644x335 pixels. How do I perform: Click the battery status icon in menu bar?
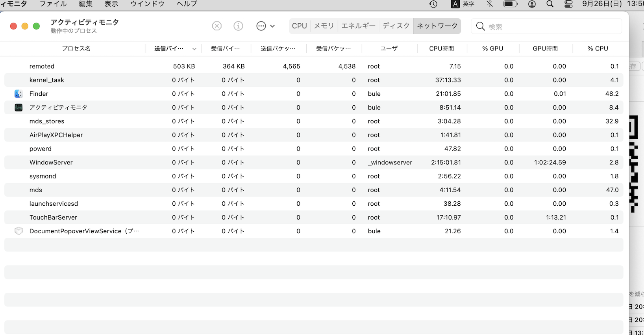(x=511, y=4)
